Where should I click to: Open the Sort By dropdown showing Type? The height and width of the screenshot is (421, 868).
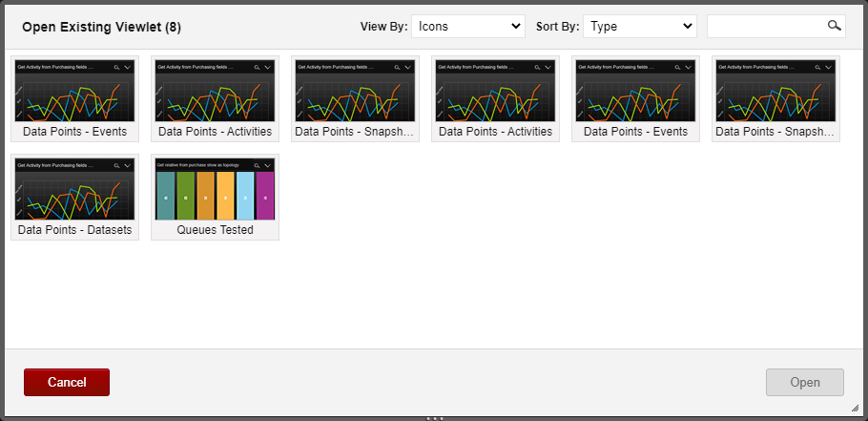point(640,26)
